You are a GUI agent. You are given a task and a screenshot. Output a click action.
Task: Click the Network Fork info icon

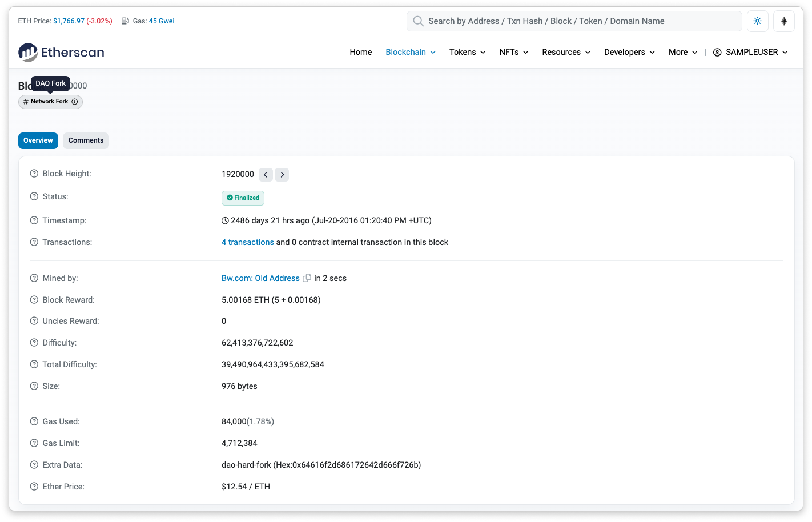tap(75, 102)
